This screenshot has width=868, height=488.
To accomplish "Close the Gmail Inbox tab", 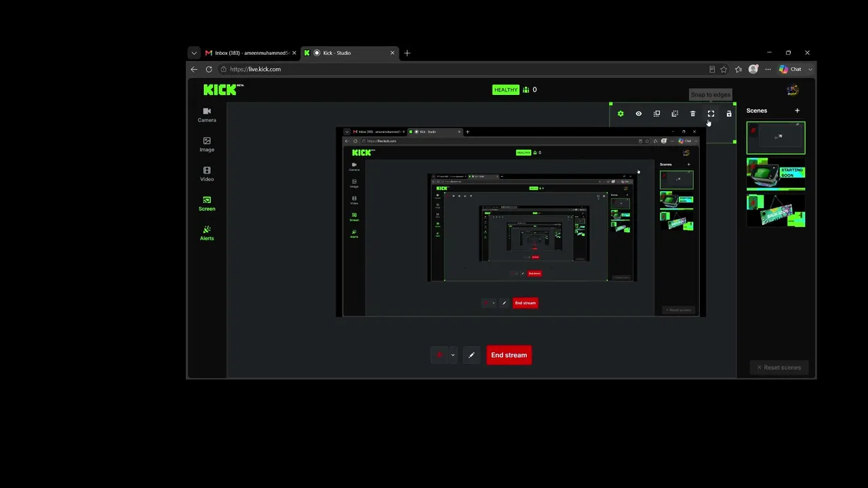I will (x=294, y=53).
